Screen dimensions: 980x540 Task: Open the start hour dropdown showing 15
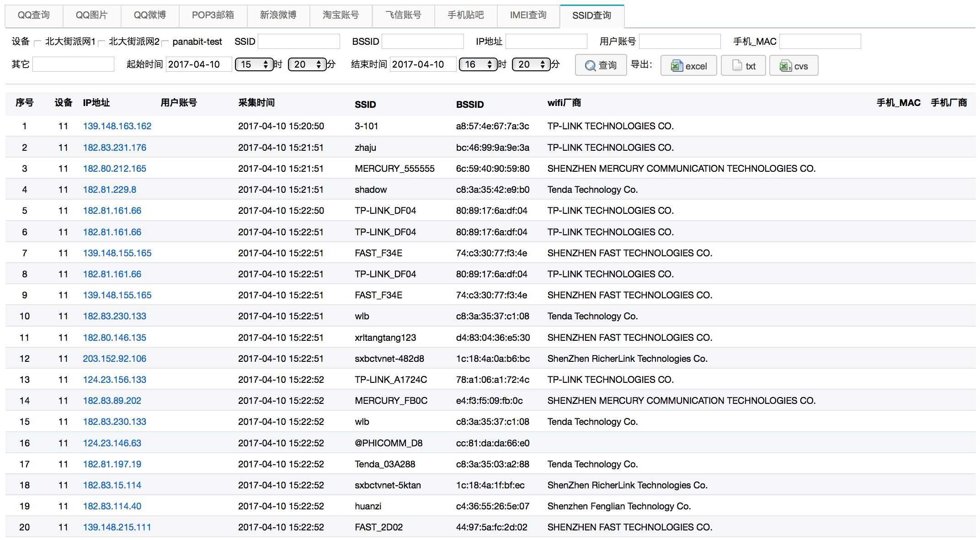click(254, 64)
